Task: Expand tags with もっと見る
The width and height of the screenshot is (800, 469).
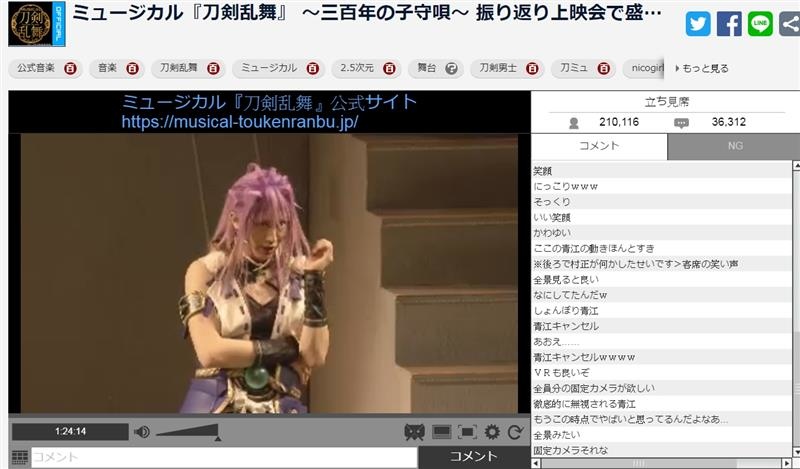Action: tap(702, 68)
